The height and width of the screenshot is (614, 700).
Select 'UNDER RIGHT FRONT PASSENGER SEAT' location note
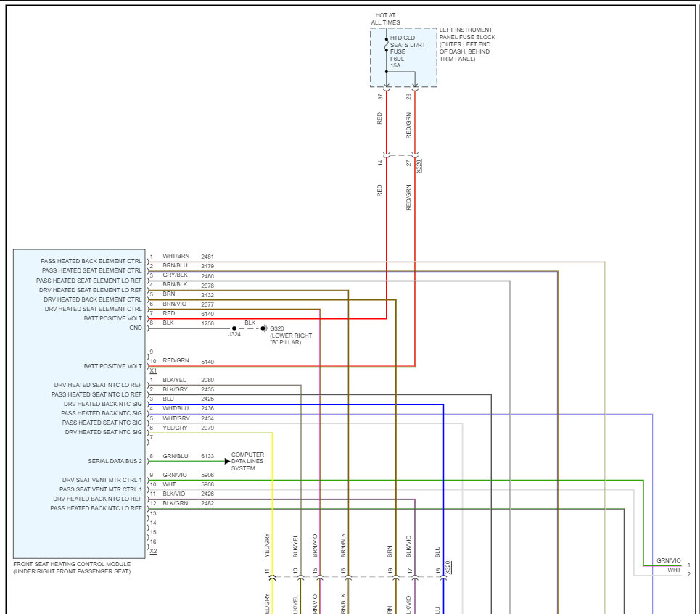pos(72,571)
